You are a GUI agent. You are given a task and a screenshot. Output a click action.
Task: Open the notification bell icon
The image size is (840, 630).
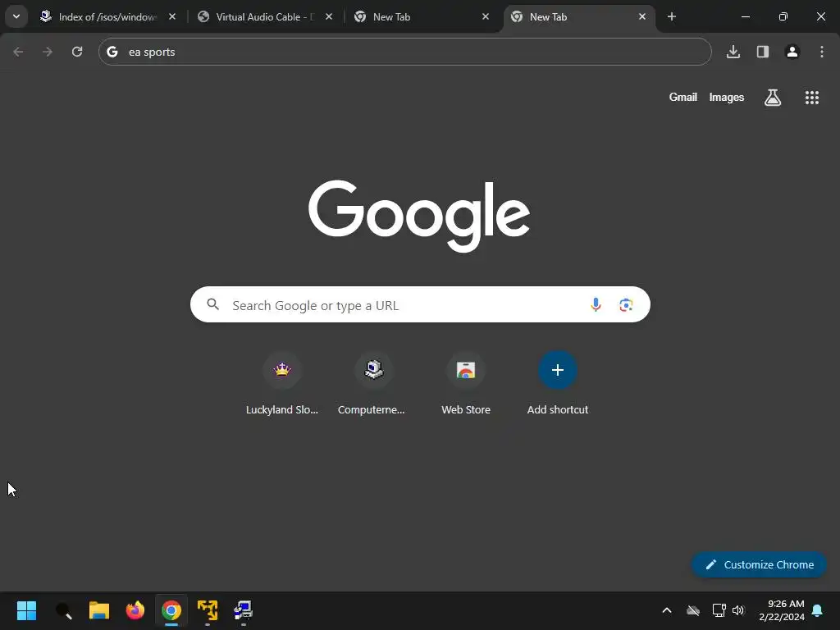tap(818, 610)
